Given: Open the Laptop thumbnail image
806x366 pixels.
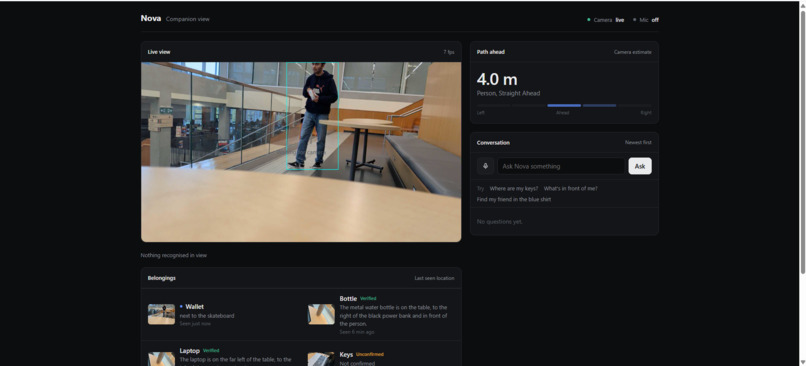Looking at the screenshot, I should (x=161, y=359).
